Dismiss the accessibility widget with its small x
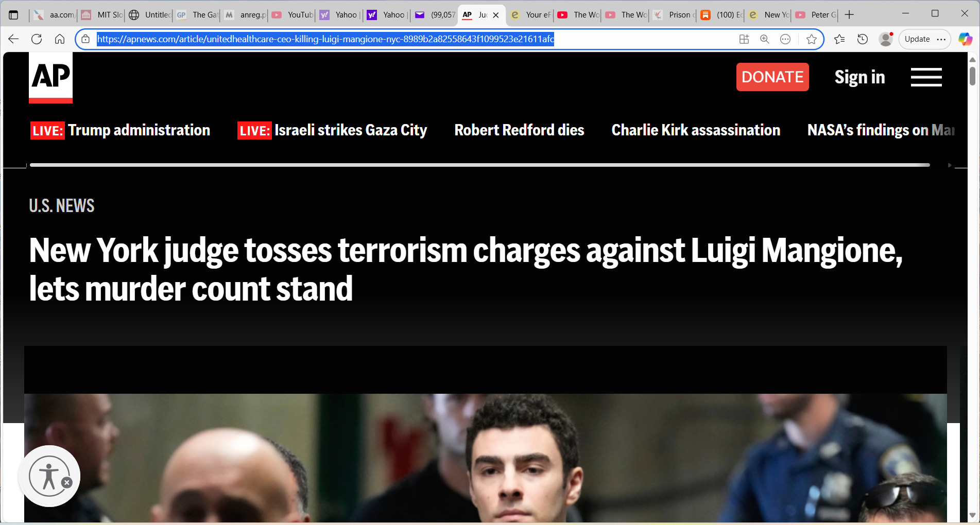Viewport: 980px width, 525px height. 67,482
